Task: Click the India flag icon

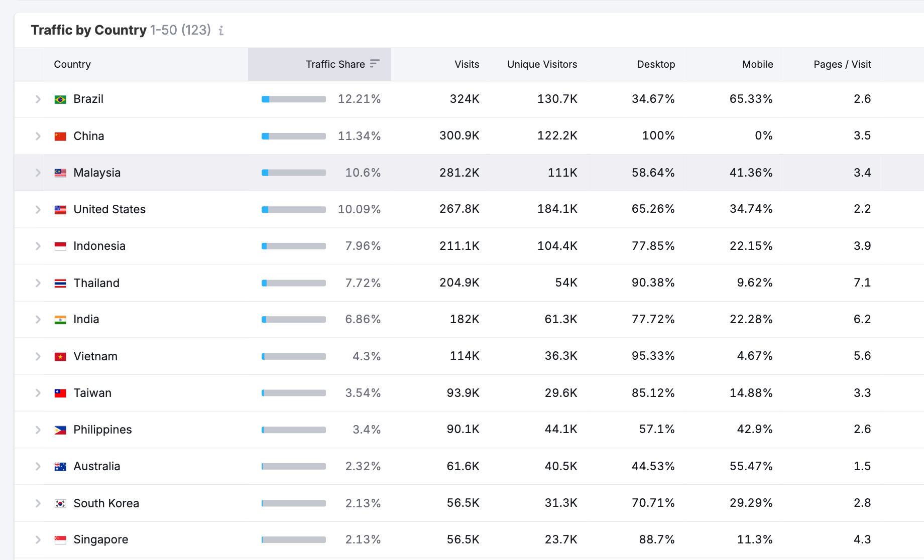Action: coord(60,319)
